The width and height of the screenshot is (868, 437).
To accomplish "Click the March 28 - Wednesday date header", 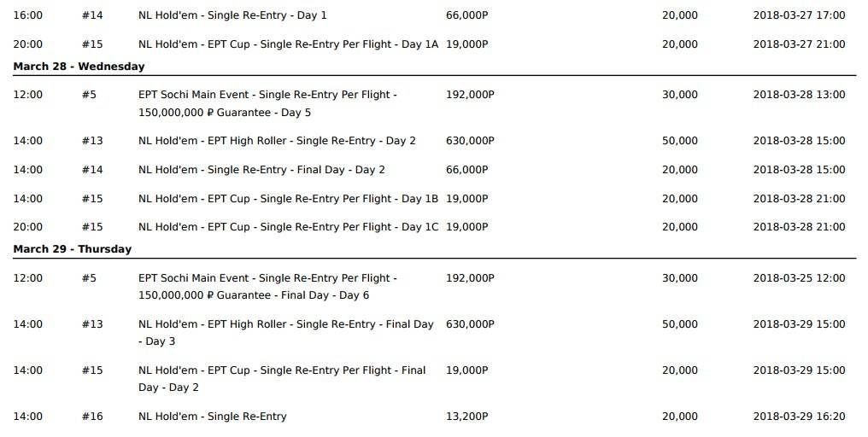I will point(79,67).
